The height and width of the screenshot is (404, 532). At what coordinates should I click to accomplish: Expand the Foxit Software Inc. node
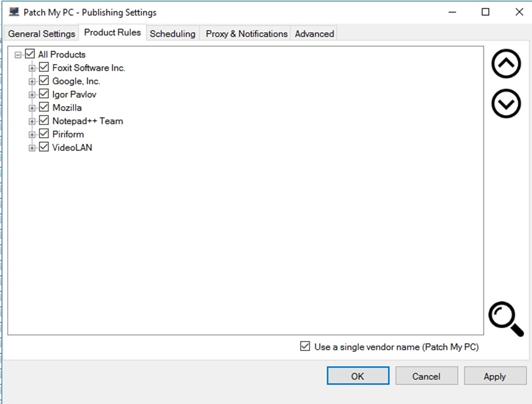pyautogui.click(x=32, y=68)
